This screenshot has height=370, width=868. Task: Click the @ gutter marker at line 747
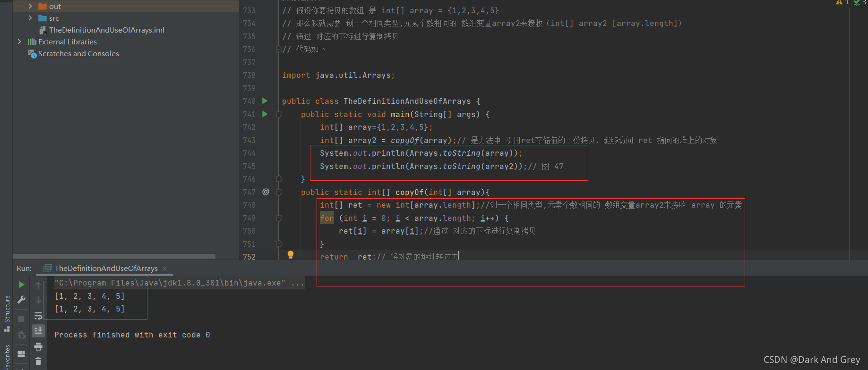[266, 192]
